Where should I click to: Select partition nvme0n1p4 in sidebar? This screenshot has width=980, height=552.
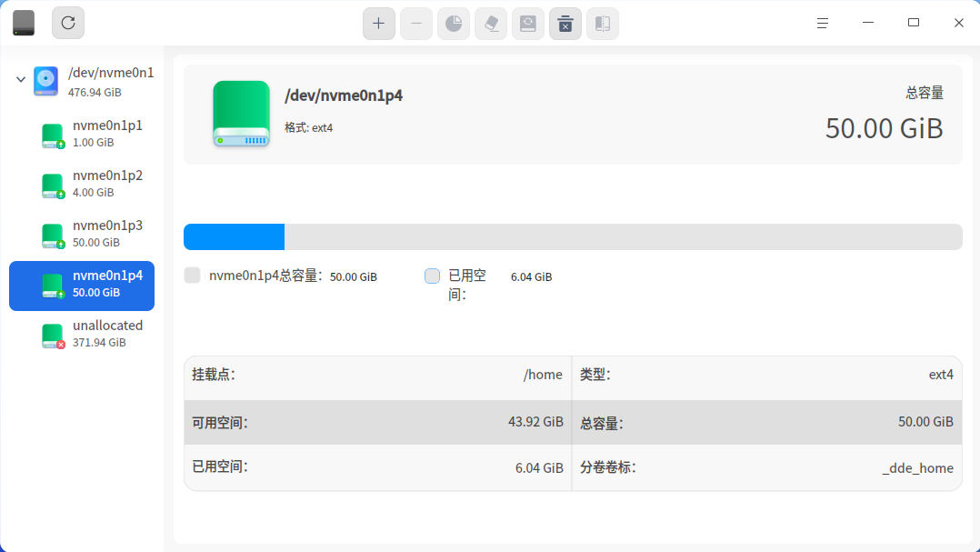click(x=82, y=286)
